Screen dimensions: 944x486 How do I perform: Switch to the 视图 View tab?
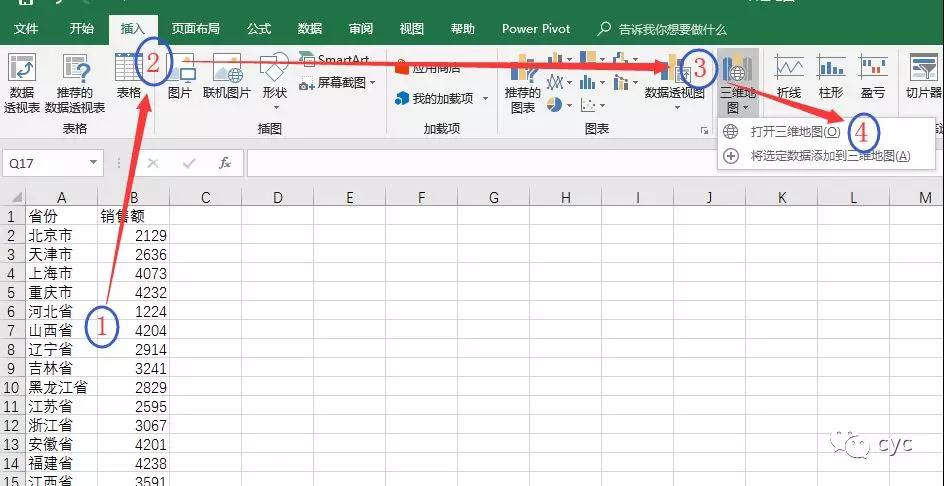[412, 28]
